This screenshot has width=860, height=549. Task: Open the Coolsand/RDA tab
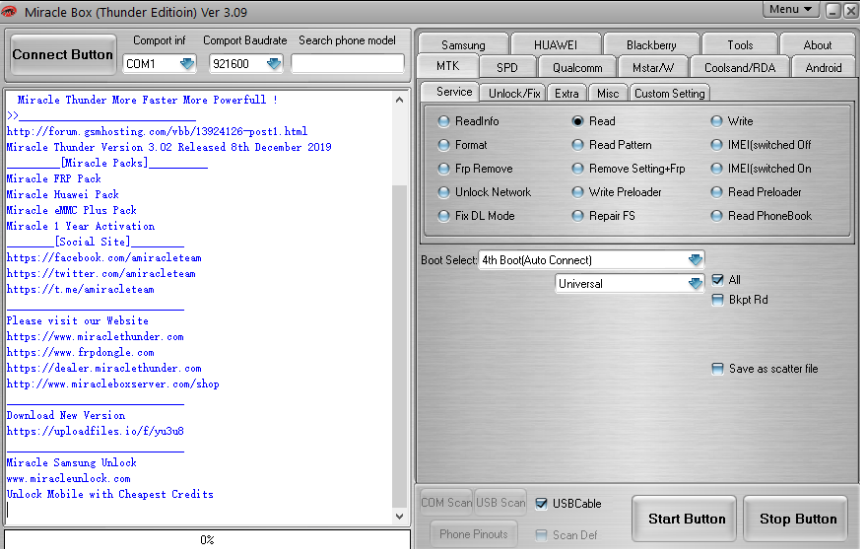pos(739,68)
